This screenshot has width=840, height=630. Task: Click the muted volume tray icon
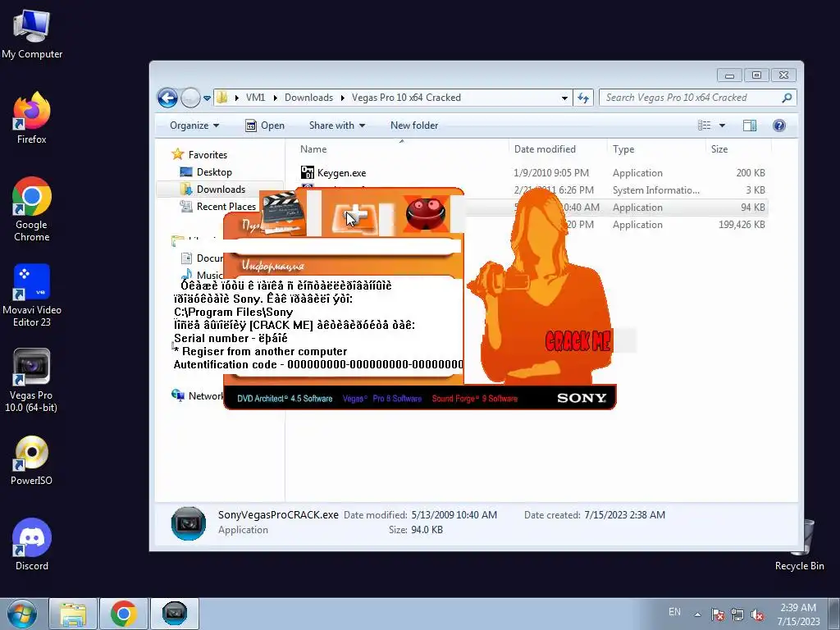click(757, 614)
